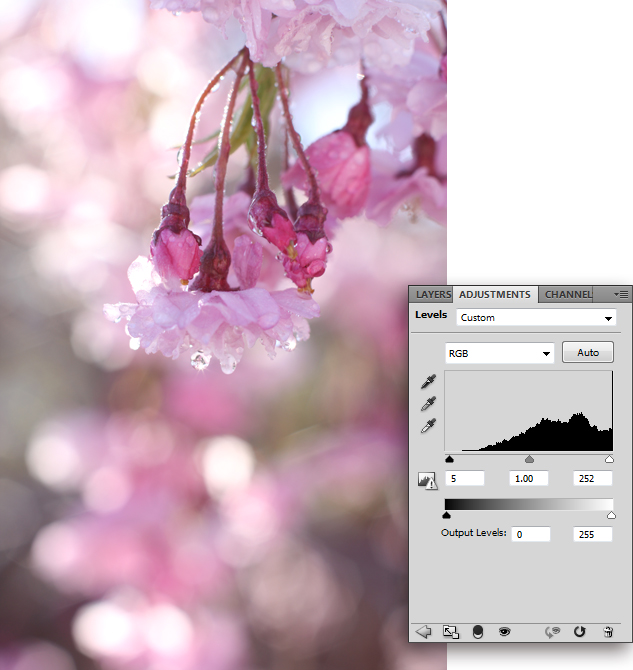Click the histogram recalculate warning icon
Screen dimensions: 633x670
427,481
